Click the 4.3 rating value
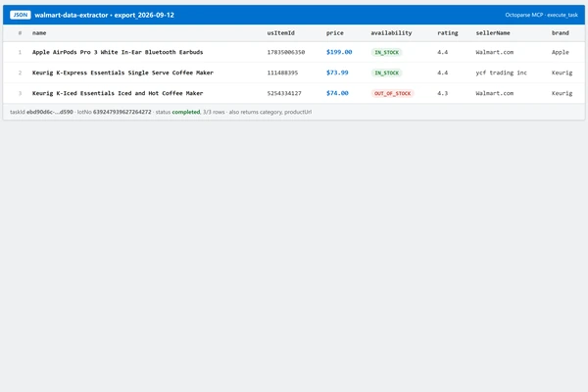The width and height of the screenshot is (588, 392). (442, 93)
